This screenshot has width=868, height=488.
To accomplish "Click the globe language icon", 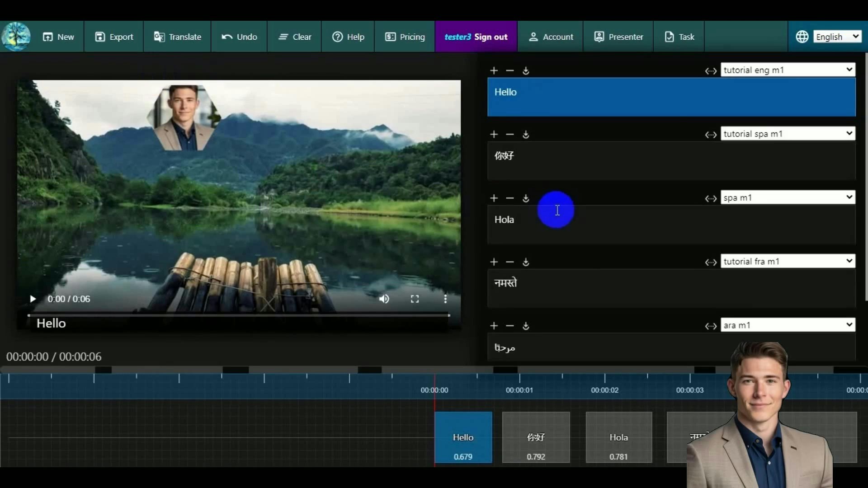I will pos(802,37).
